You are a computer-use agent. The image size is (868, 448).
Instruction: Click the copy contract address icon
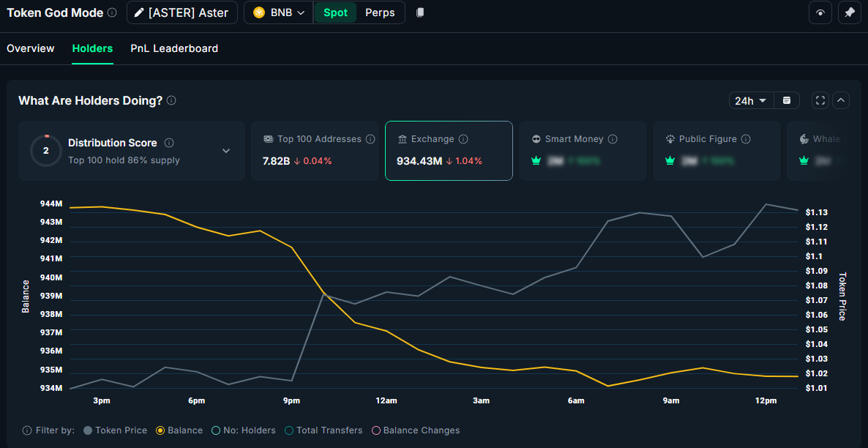pyautogui.click(x=421, y=12)
